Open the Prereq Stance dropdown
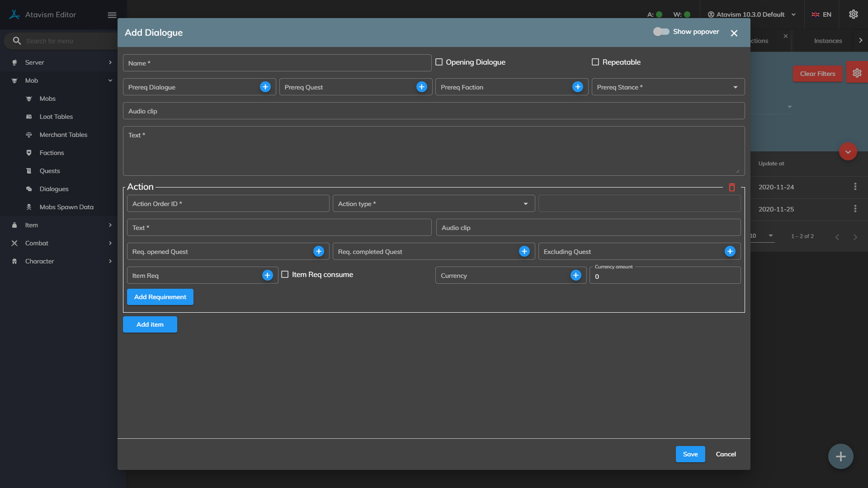This screenshot has height=488, width=868. pos(668,87)
